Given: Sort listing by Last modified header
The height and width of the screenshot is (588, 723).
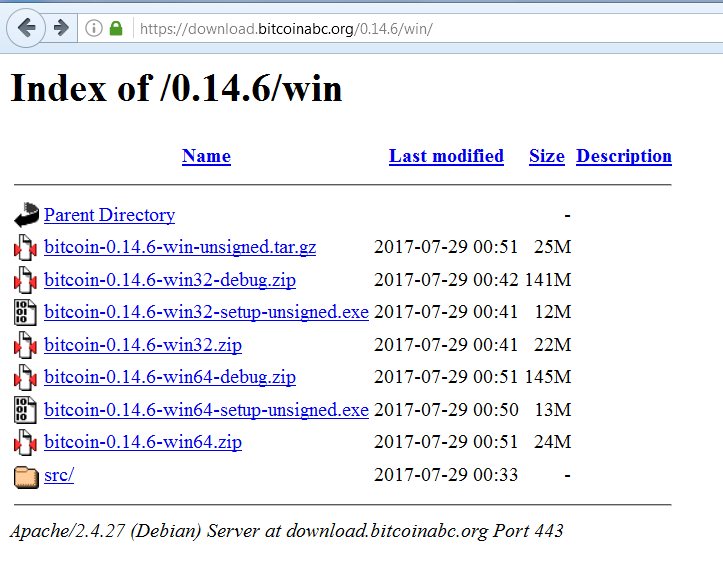Looking at the screenshot, I should (x=446, y=156).
